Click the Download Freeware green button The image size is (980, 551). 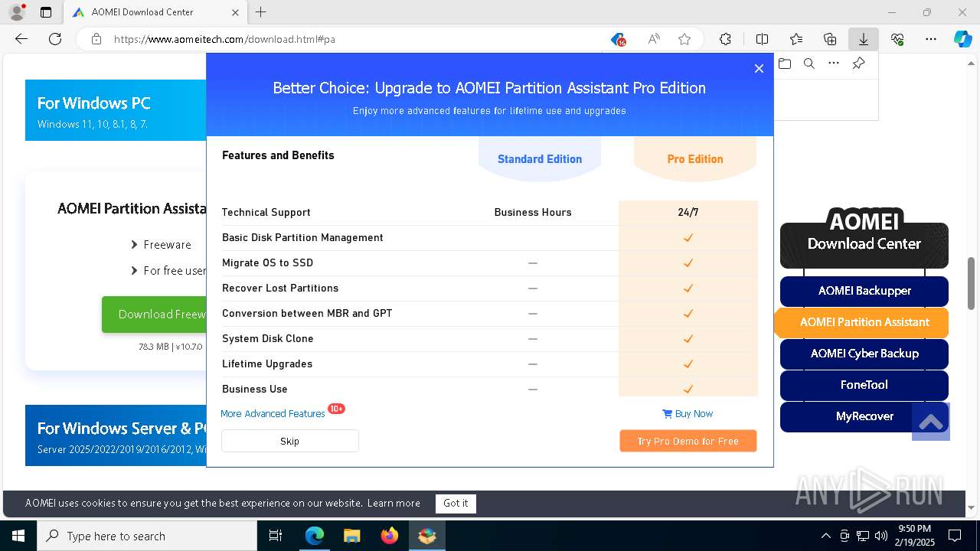click(x=154, y=314)
